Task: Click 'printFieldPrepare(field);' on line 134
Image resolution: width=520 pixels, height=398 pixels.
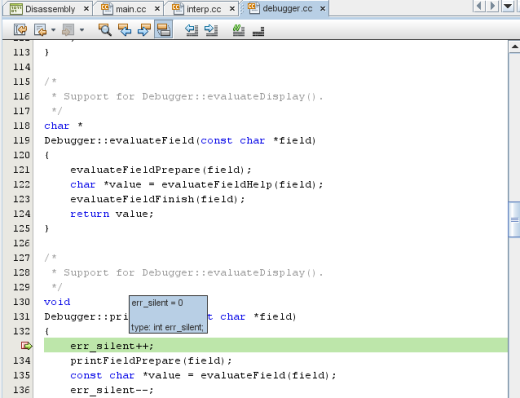Action: [151, 360]
